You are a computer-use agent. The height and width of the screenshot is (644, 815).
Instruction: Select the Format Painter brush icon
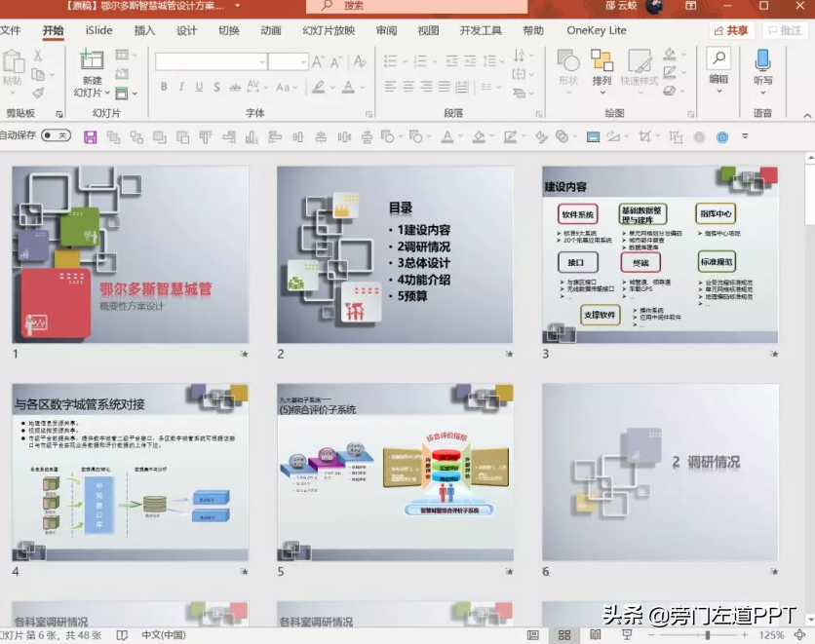[x=38, y=93]
